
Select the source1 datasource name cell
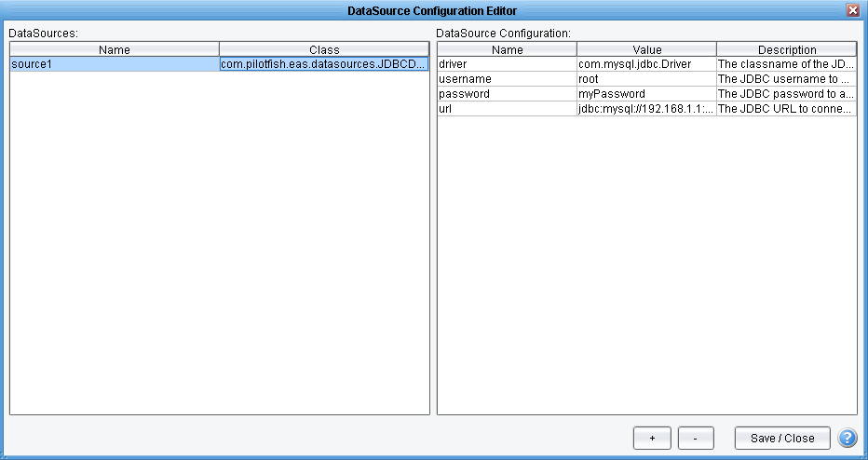click(x=115, y=64)
